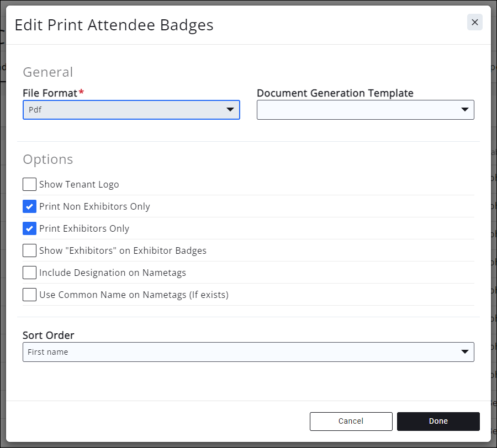Open Document Generation Template dropdown arrow

point(464,110)
